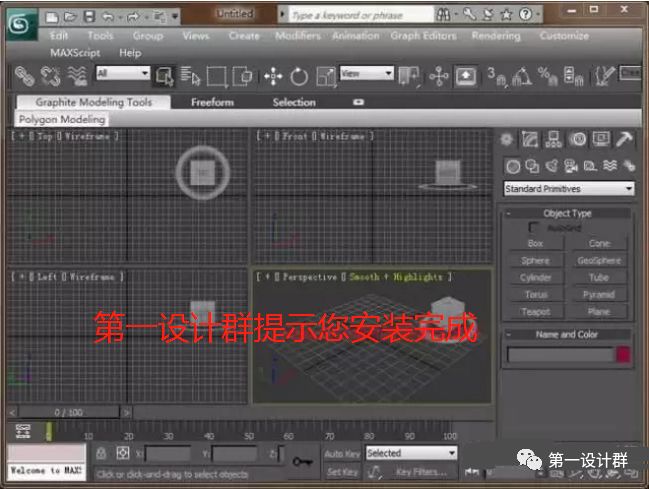649x489 pixels.
Task: Click the Select and Manipulate icon
Action: coord(439,77)
